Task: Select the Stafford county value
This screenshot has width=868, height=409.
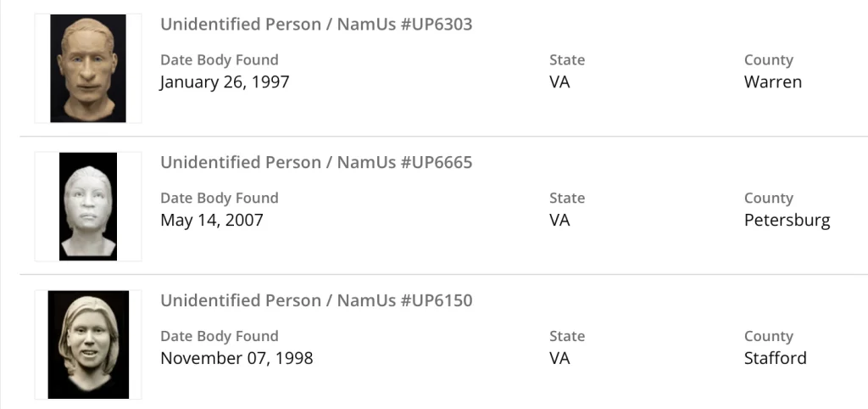Action: [x=775, y=358]
